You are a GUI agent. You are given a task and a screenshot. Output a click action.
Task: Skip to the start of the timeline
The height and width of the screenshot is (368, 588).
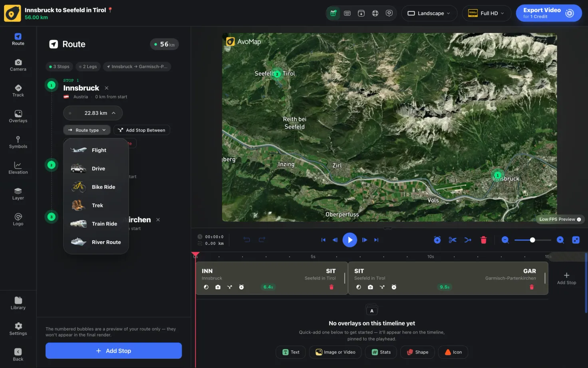pos(323,240)
